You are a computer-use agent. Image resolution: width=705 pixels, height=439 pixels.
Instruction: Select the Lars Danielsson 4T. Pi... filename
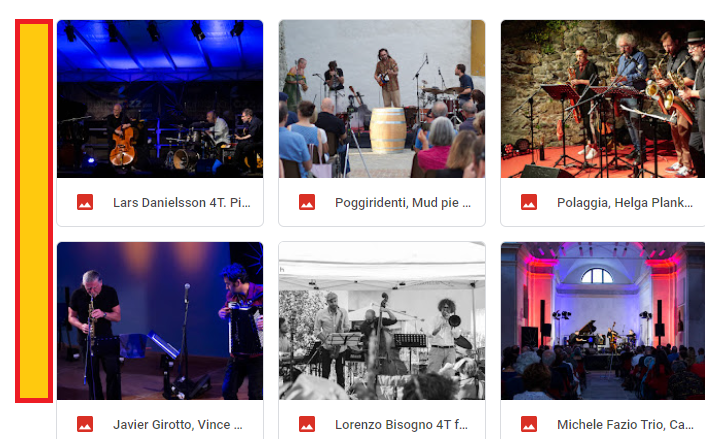(182, 203)
